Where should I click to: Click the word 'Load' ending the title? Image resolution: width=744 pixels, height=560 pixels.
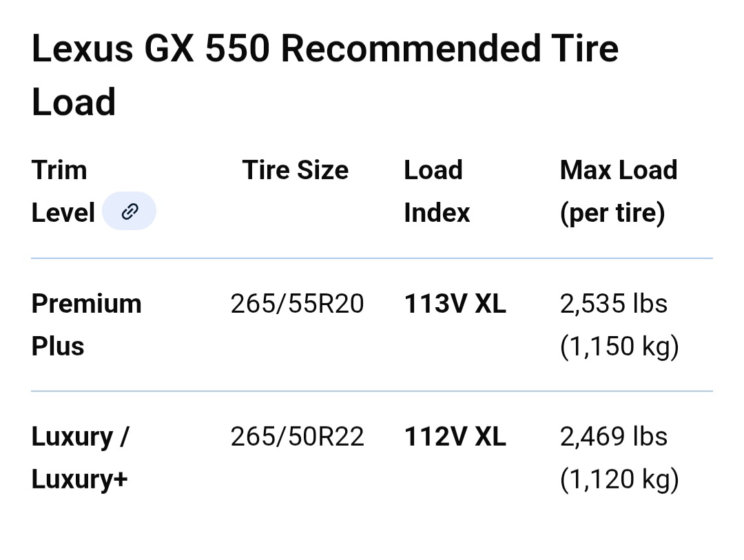click(74, 103)
